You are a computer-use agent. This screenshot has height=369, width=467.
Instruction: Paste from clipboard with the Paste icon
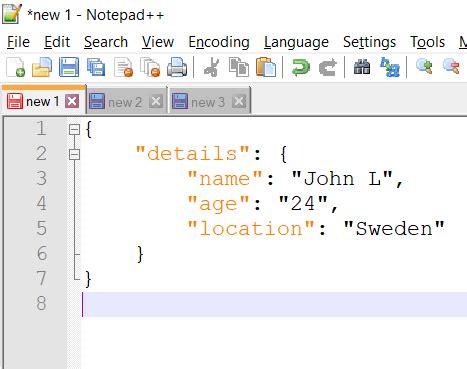coord(266,67)
